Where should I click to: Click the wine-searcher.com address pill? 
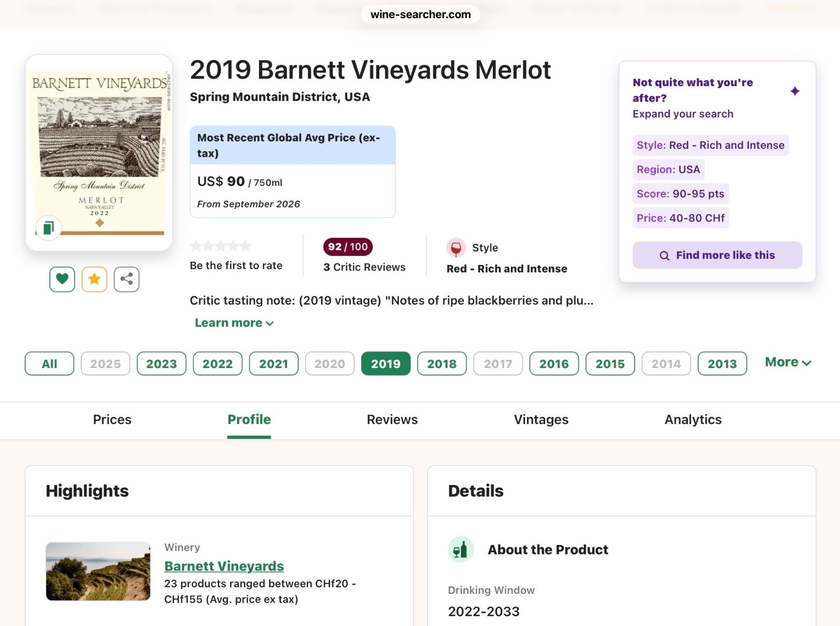coord(420,14)
